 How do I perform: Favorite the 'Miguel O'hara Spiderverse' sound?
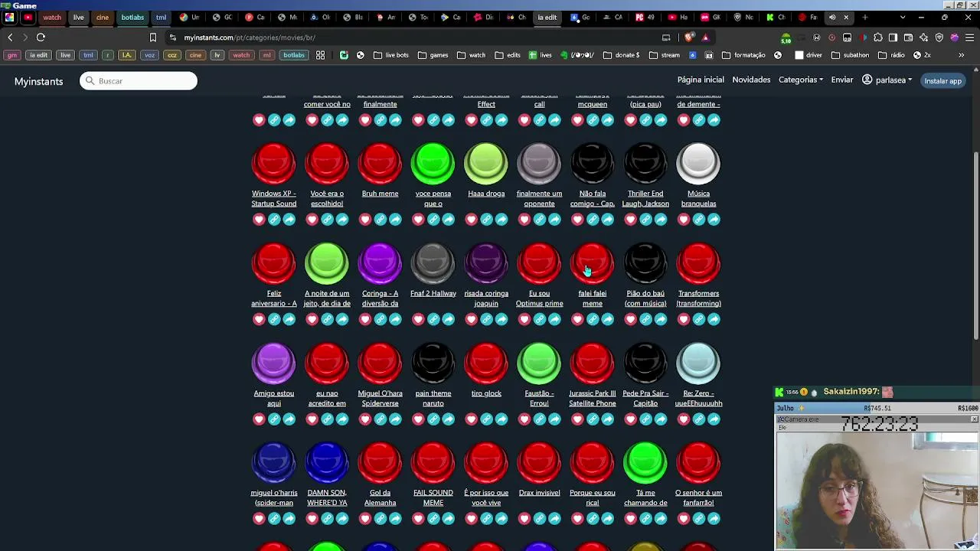tap(365, 419)
